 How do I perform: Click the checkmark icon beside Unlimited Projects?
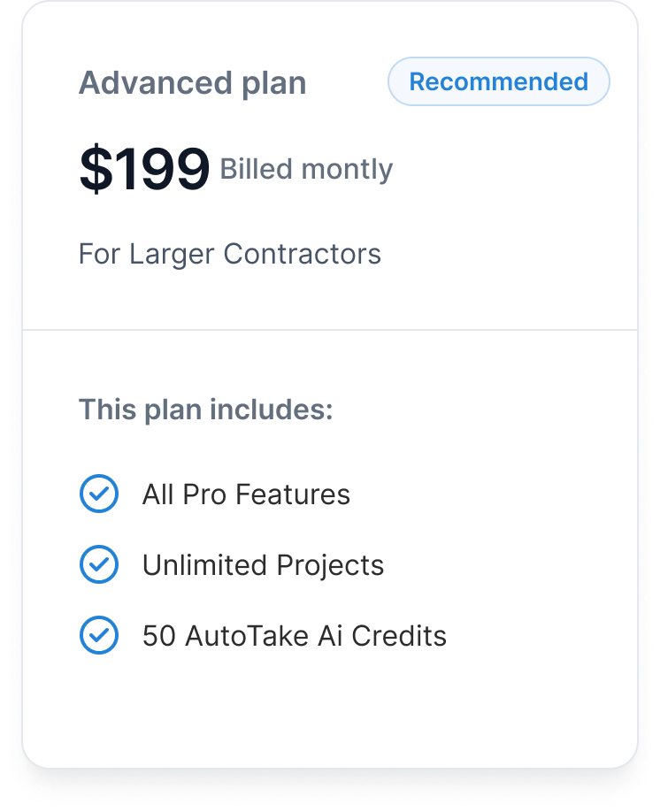[99, 564]
